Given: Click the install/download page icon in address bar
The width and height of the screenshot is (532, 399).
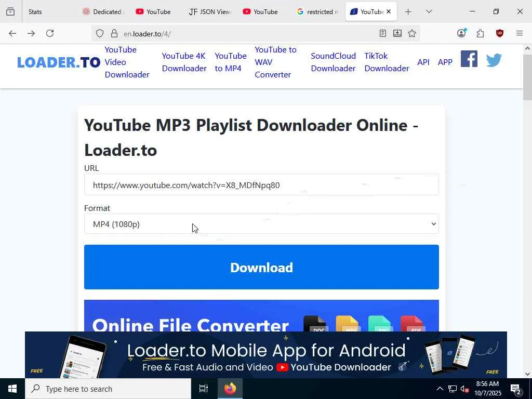Looking at the screenshot, I should [397, 33].
